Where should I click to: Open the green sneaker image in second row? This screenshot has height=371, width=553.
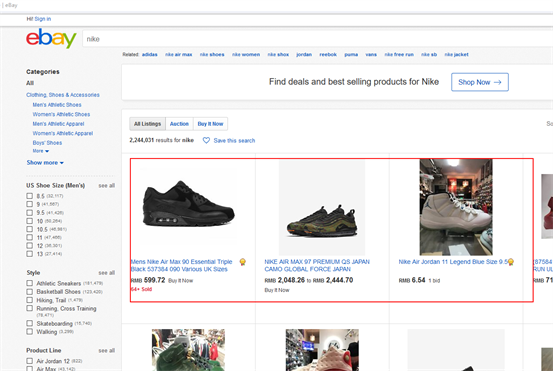tap(188, 350)
